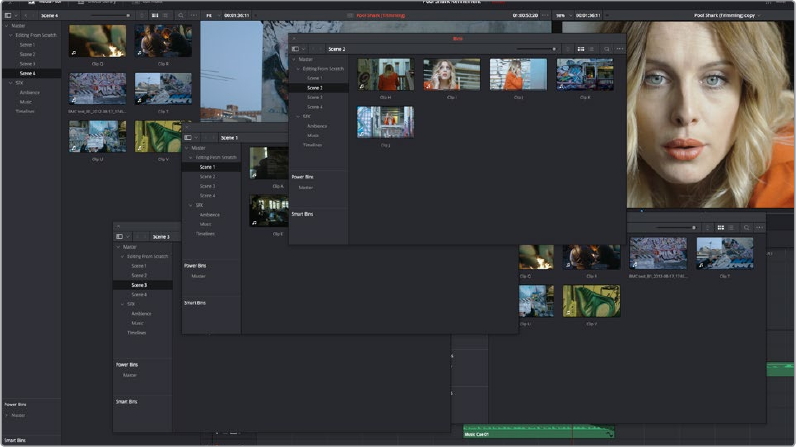The image size is (796, 447).
Task: Switch Scene 2 window to list view
Action: point(591,49)
